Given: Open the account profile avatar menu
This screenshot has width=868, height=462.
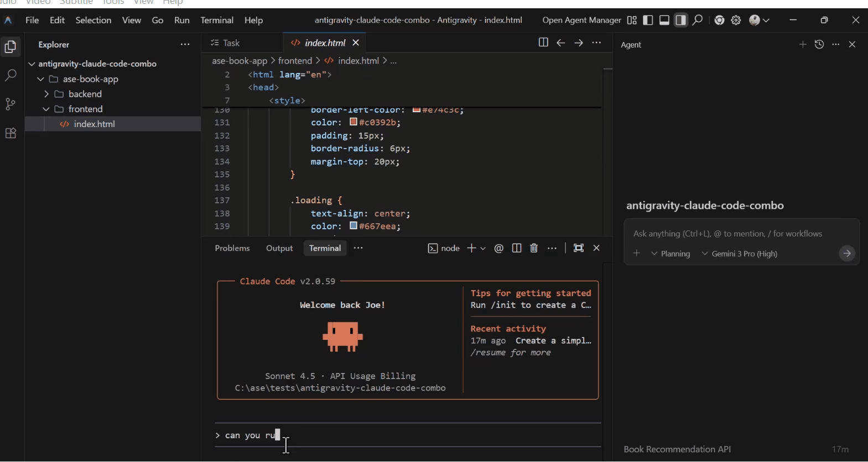Looking at the screenshot, I should (760, 20).
